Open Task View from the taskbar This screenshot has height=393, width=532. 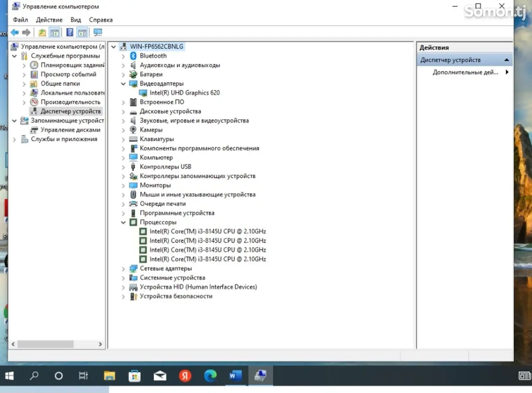tap(83, 376)
